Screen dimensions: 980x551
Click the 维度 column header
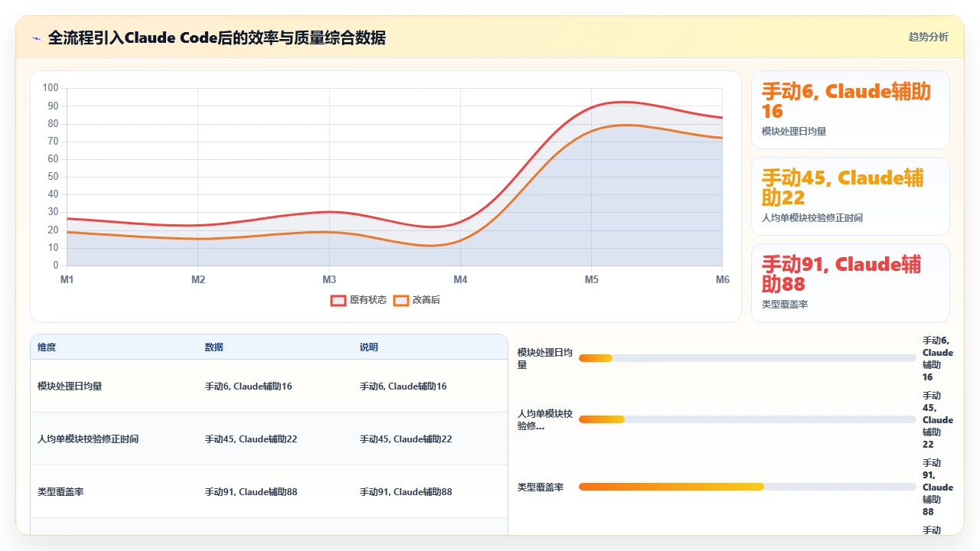(47, 347)
